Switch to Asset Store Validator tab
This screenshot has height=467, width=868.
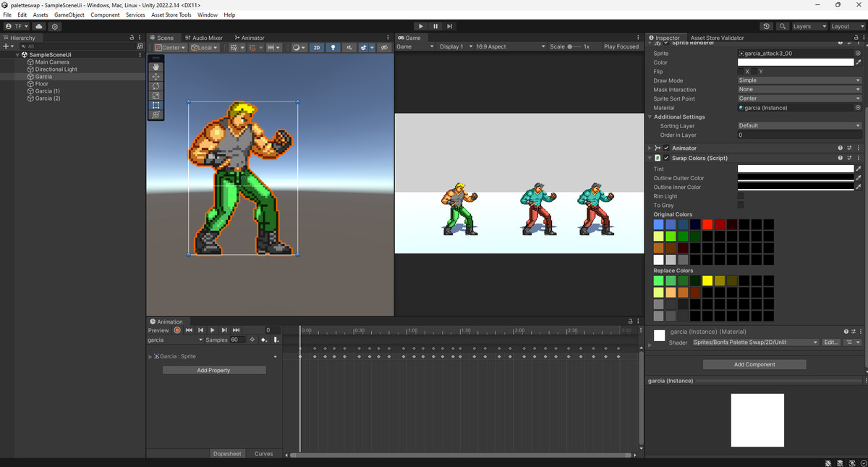[x=717, y=38]
